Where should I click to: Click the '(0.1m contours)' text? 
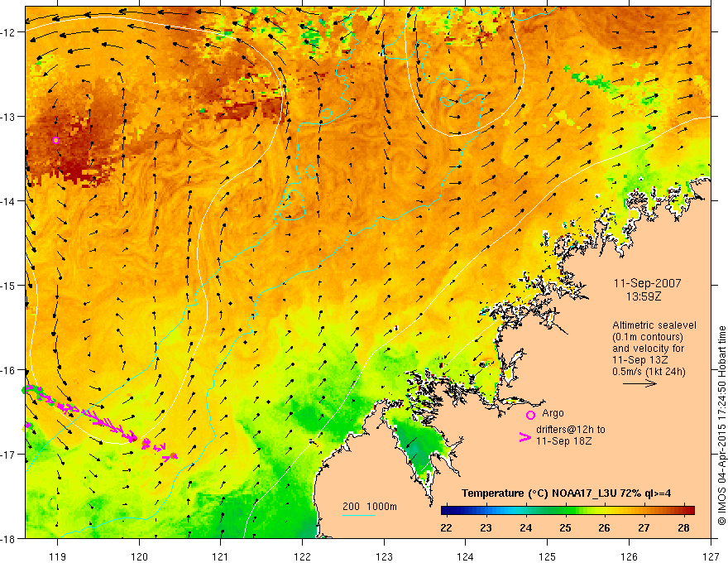[x=648, y=337]
